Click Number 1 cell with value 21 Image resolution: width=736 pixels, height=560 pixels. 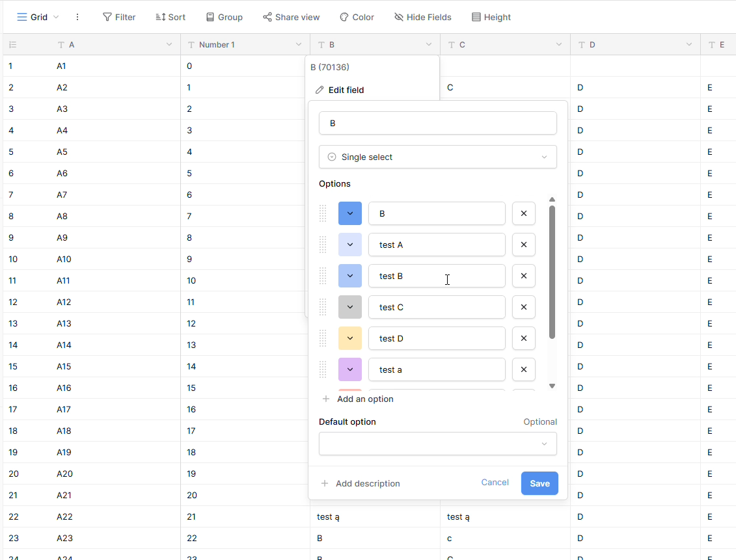(x=245, y=516)
